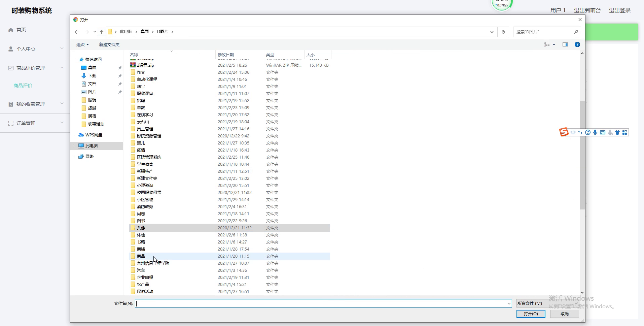Click scrollbar down arrow in file list

(582, 293)
